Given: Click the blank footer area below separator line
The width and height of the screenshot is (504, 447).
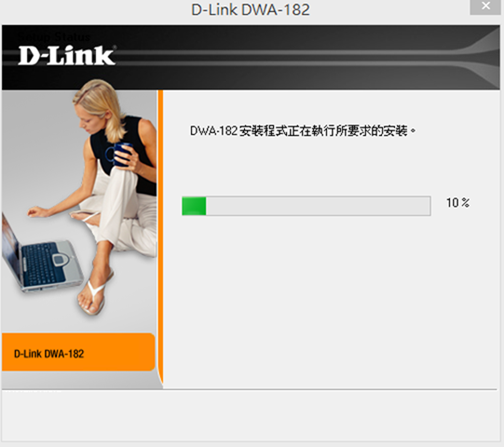Looking at the screenshot, I should tap(250, 417).
